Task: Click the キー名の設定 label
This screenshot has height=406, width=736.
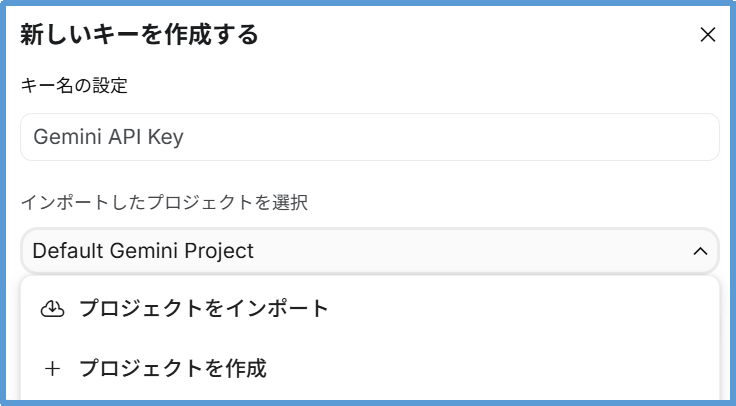Action: click(74, 86)
